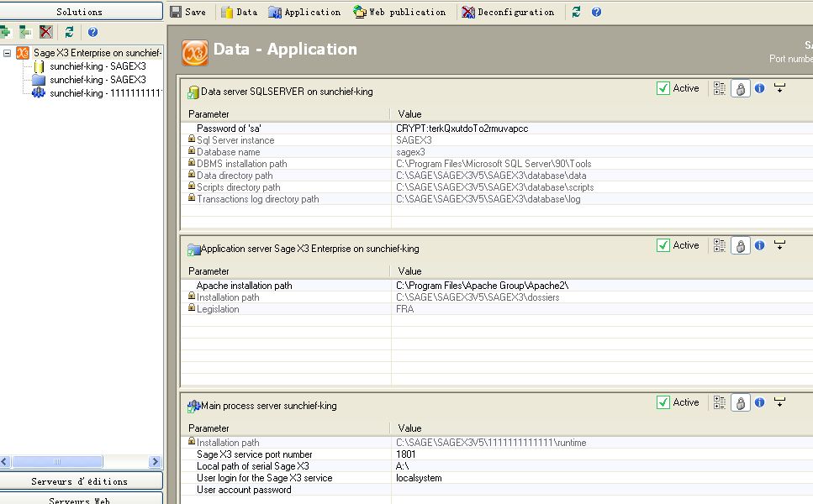Toggle Active checkbox for Main process server

(x=663, y=402)
